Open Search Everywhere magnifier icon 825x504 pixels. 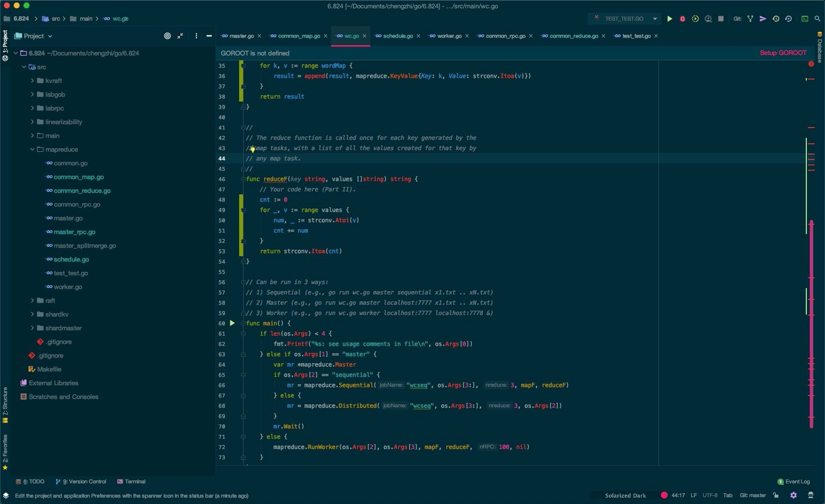[x=818, y=19]
